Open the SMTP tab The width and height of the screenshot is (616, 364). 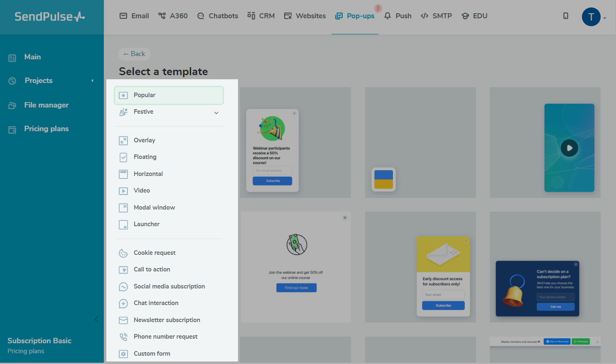click(436, 16)
